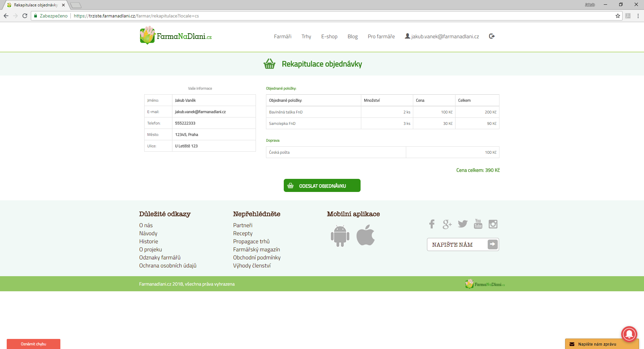Open the Google Plus social icon
This screenshot has height=349, width=644.
click(447, 224)
